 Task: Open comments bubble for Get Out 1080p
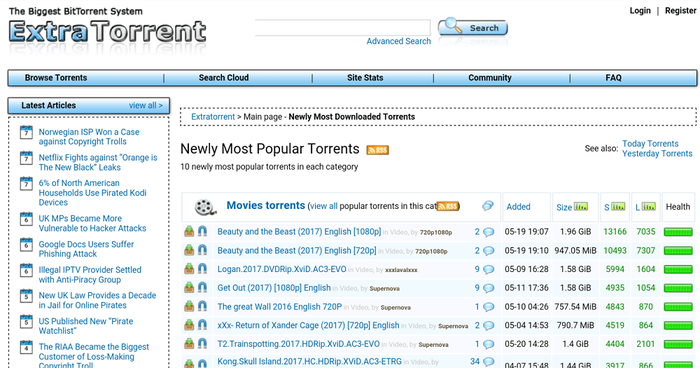(489, 289)
